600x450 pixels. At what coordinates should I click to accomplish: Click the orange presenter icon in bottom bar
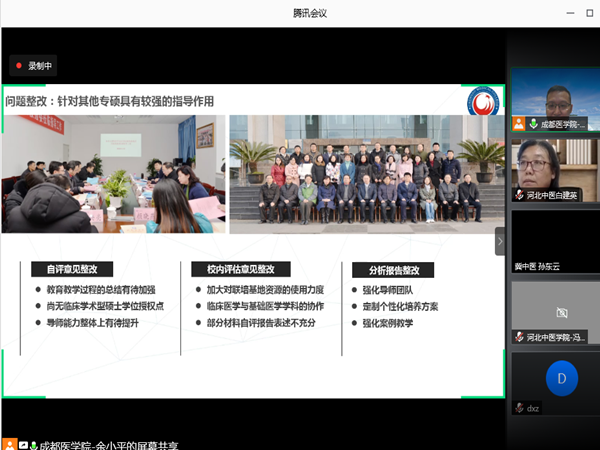click(x=9, y=444)
